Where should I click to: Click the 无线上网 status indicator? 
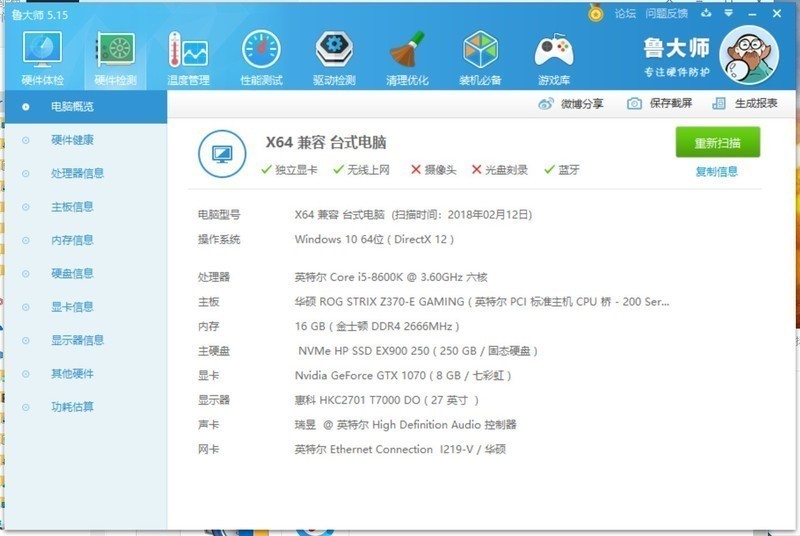pyautogui.click(x=361, y=170)
